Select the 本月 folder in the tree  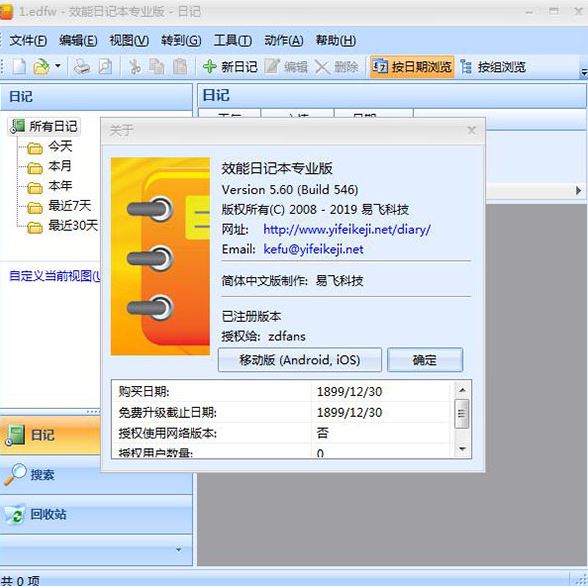click(x=60, y=166)
